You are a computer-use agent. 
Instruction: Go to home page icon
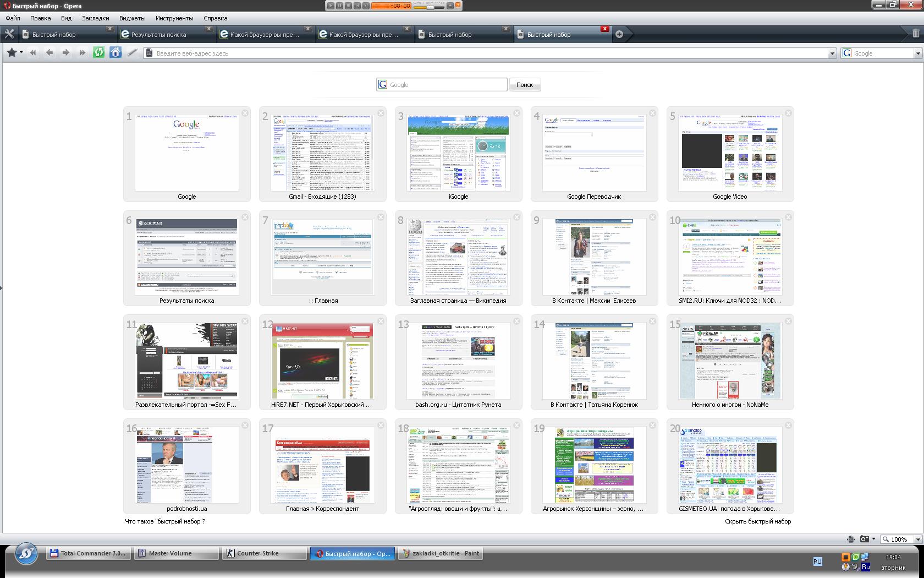(116, 53)
